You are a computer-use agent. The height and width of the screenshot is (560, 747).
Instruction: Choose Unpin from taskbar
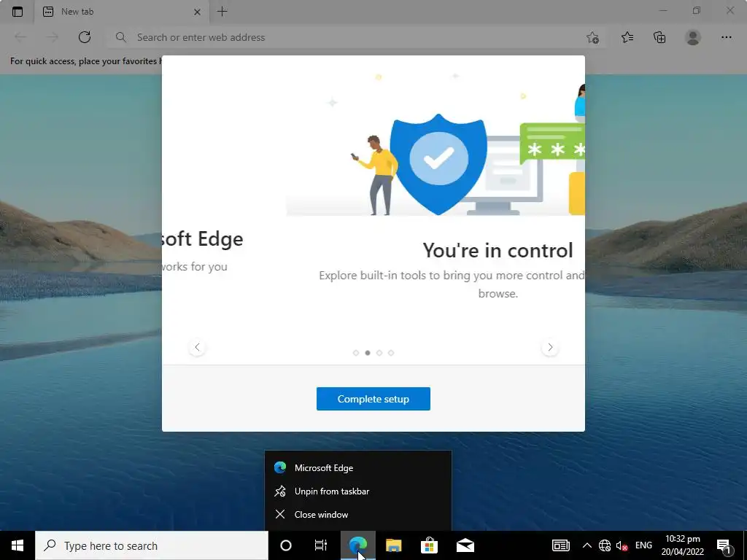click(x=357, y=491)
